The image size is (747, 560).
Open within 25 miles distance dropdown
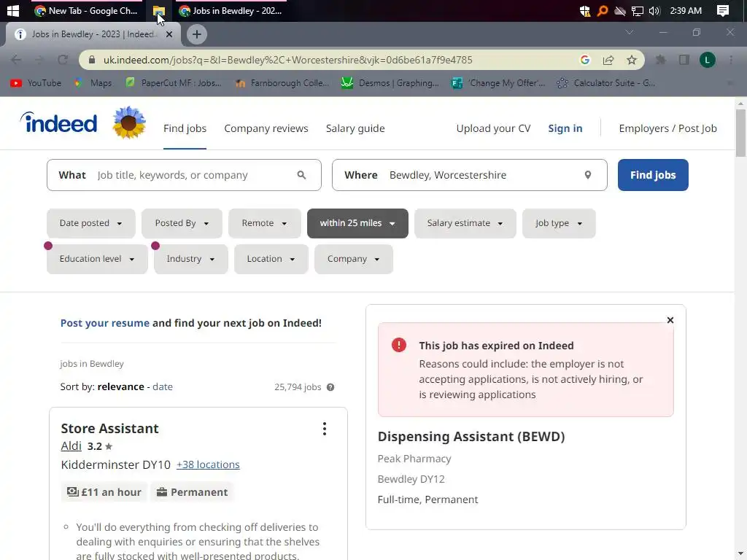click(x=357, y=223)
